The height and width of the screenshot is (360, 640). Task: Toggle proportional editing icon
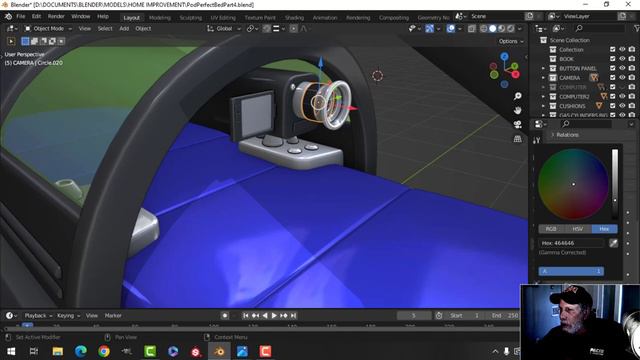293,29
